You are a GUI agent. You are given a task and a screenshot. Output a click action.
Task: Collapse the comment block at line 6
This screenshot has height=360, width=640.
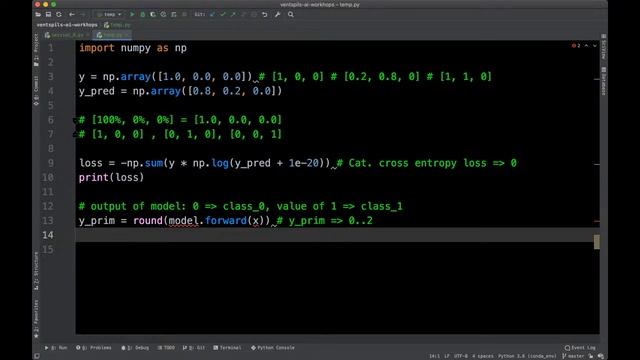tap(76, 120)
